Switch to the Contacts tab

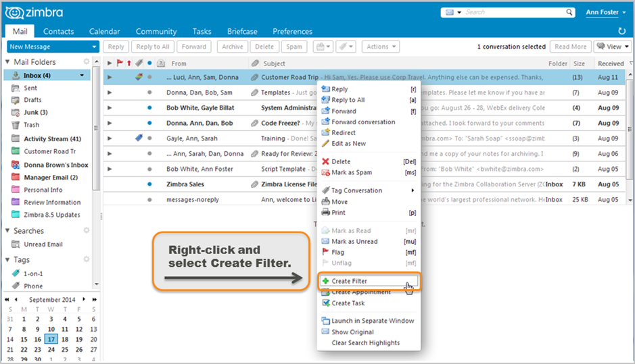click(58, 31)
